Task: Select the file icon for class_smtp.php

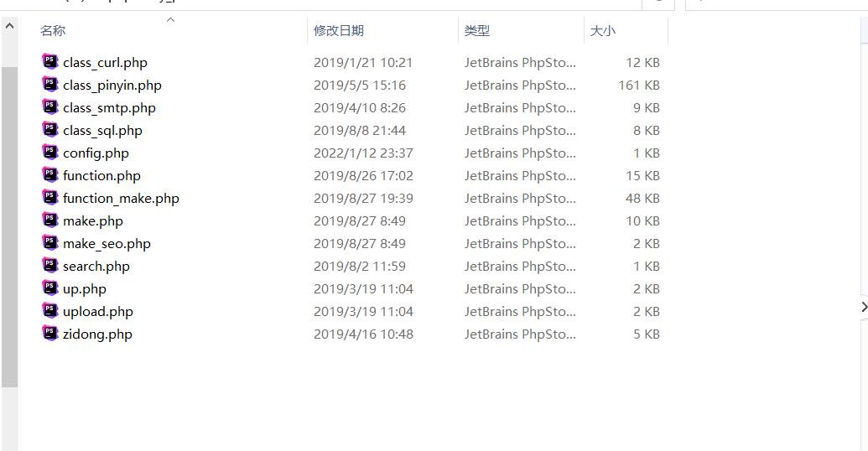Action: (50, 107)
